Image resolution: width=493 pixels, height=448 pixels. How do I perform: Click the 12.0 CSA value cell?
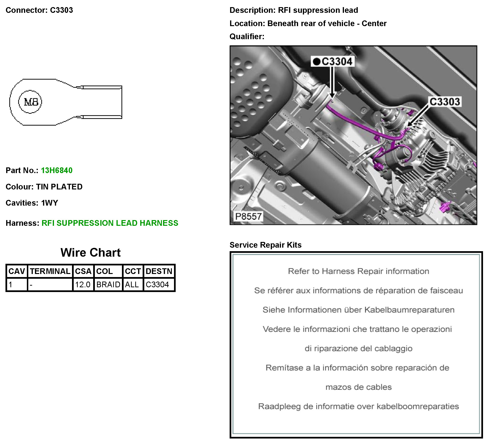click(x=83, y=285)
